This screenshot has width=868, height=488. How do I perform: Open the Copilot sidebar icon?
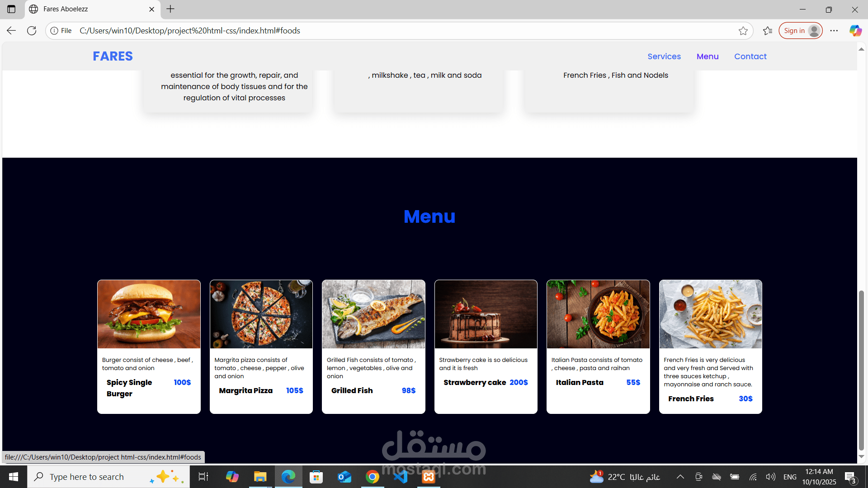855,31
